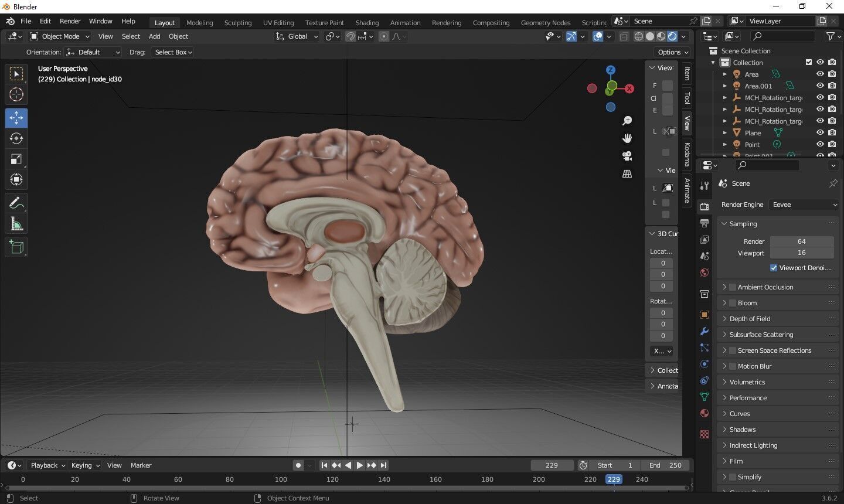This screenshot has width=844, height=504.
Task: Enable the Motion Blur checkbox
Action: point(733,366)
